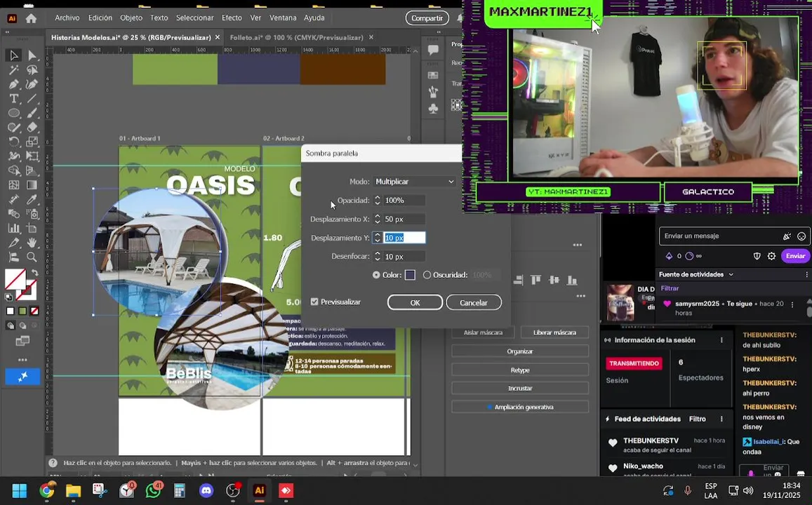The width and height of the screenshot is (812, 505).
Task: Select the Magic Wand tool
Action: pyautogui.click(x=14, y=70)
